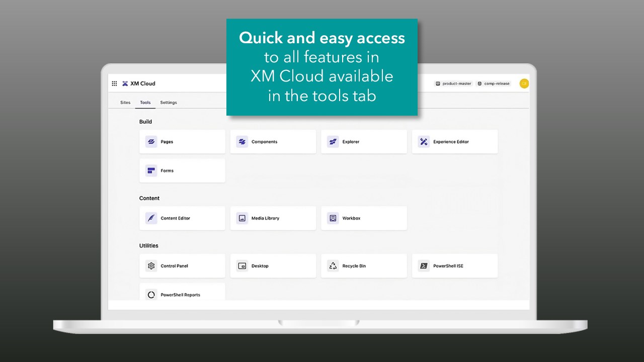Click the Experience Editor card label
644x362 pixels.
[x=451, y=142]
